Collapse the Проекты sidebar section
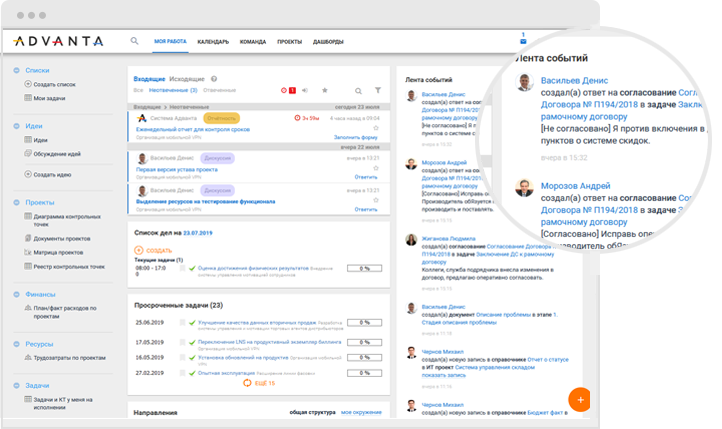 tap(17, 202)
